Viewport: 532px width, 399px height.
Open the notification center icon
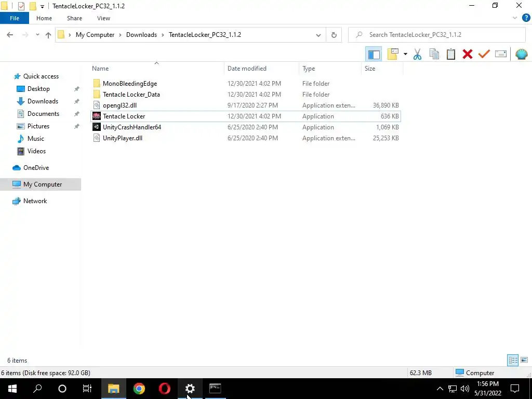[515, 389]
